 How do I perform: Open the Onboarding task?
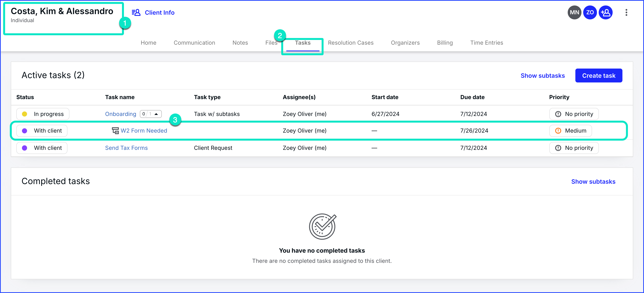120,114
